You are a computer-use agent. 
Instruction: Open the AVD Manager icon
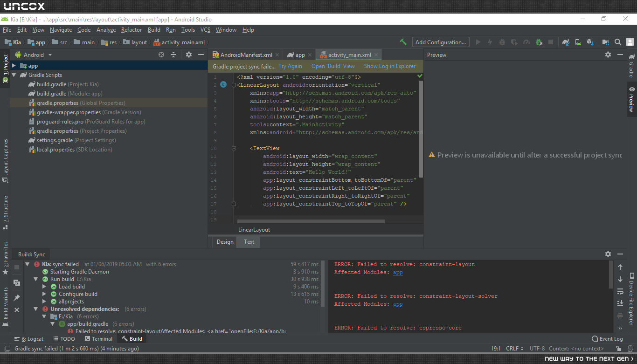[578, 42]
